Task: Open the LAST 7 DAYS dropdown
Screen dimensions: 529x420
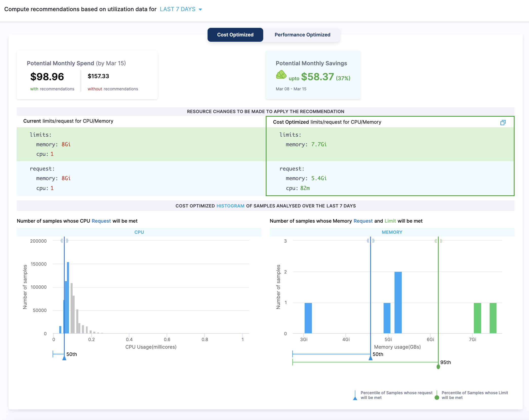Action: click(178, 9)
